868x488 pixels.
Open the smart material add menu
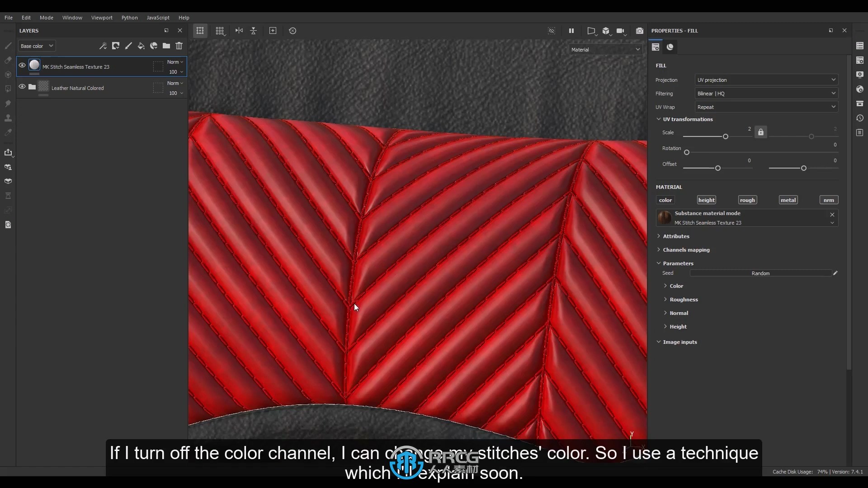tap(154, 46)
